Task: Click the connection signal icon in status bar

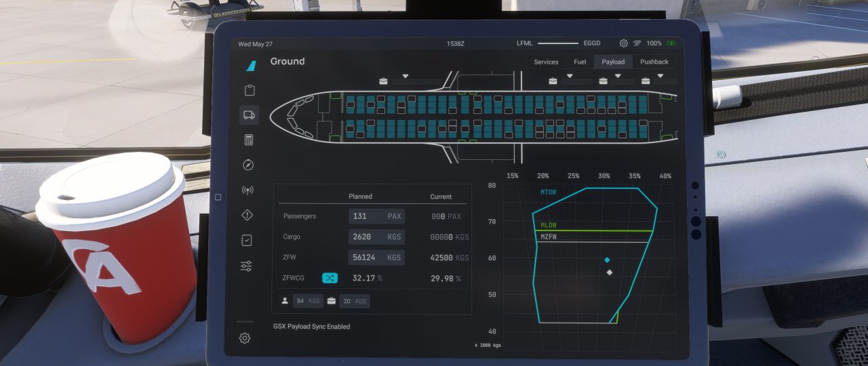Action: click(637, 43)
